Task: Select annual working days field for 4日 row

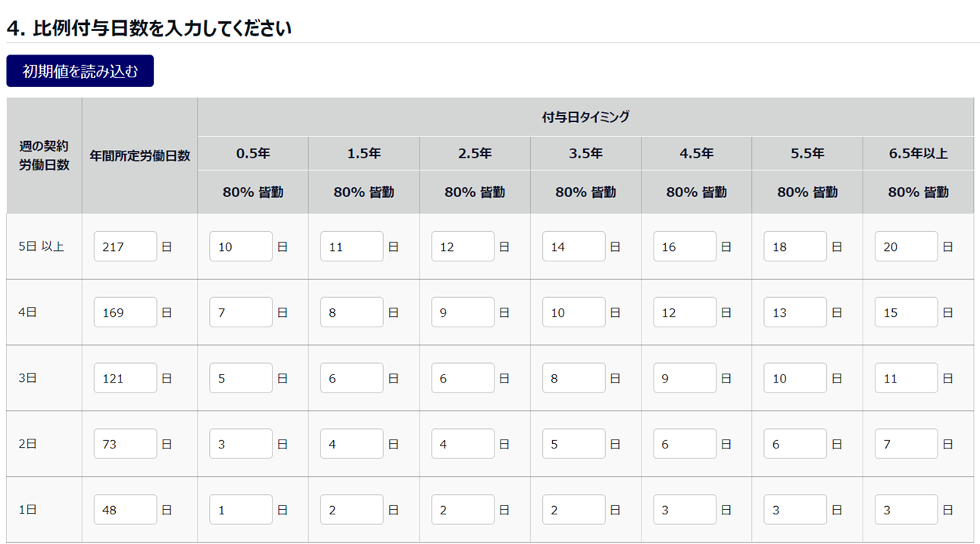Action: click(x=126, y=312)
